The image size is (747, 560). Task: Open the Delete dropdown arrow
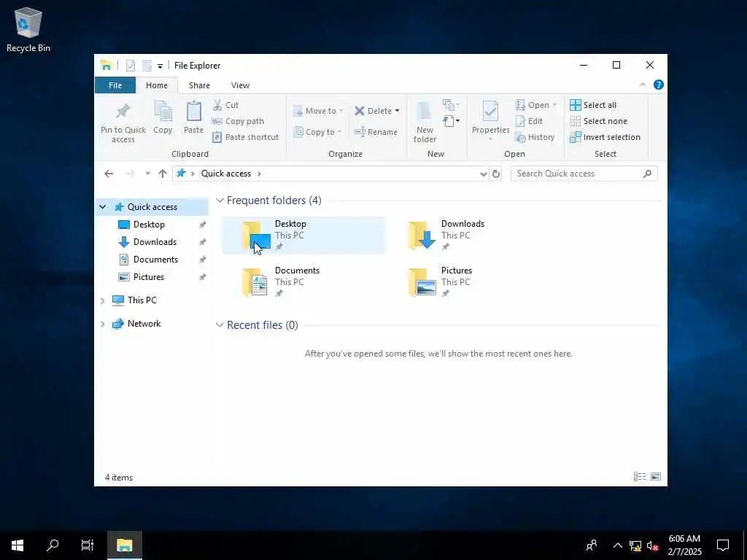click(x=397, y=111)
